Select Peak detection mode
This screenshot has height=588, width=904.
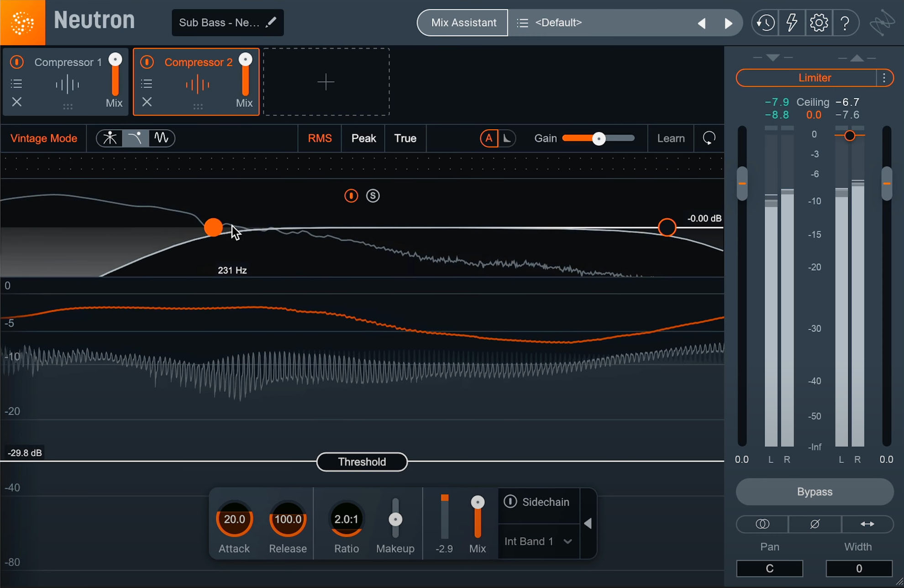[x=363, y=138]
